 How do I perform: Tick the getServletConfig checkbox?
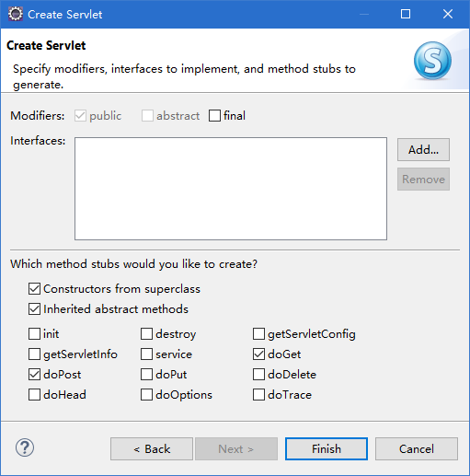[258, 334]
